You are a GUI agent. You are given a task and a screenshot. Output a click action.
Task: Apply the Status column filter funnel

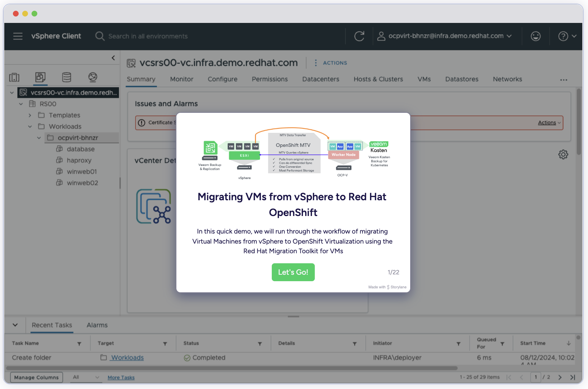pyautogui.click(x=260, y=343)
